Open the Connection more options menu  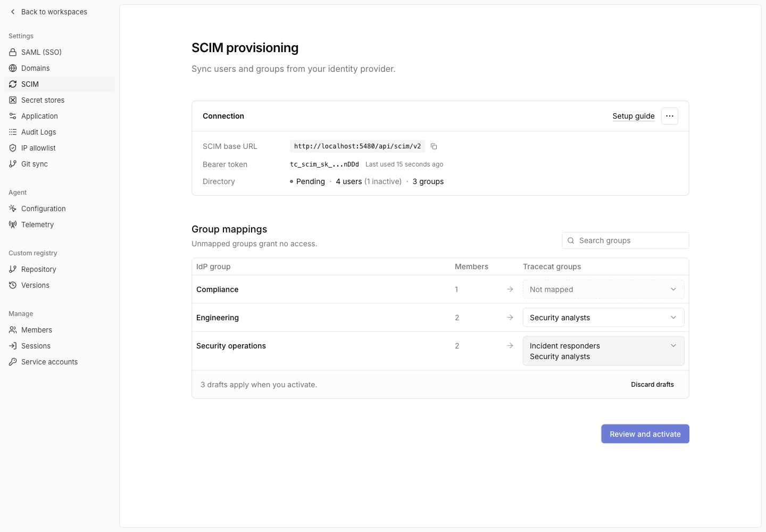point(670,116)
